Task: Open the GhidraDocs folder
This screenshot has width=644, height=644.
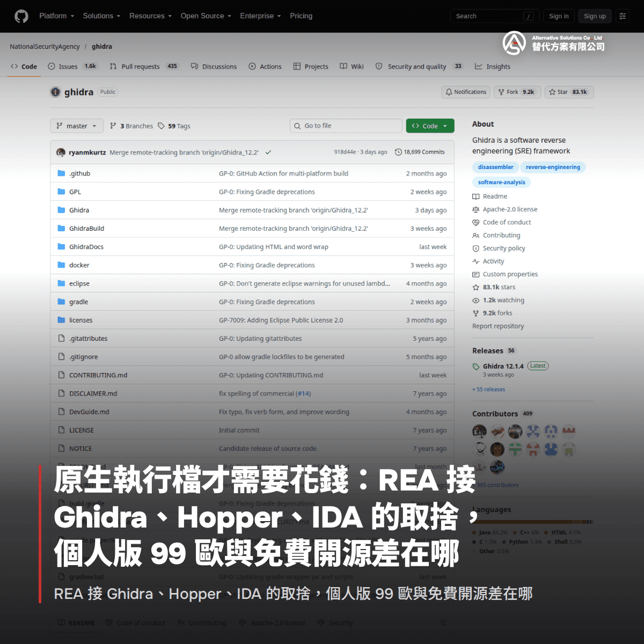Action: coord(86,246)
